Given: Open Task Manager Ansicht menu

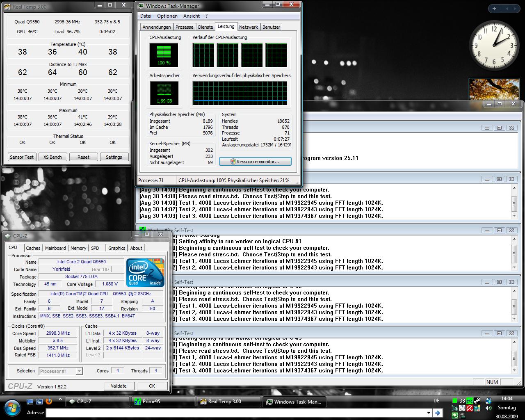Looking at the screenshot, I should tap(192, 16).
